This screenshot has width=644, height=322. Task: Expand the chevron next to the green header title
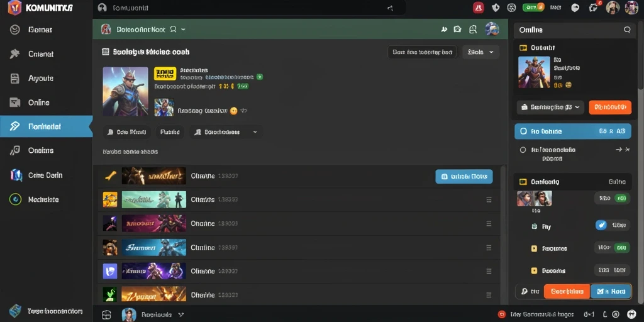(x=183, y=30)
